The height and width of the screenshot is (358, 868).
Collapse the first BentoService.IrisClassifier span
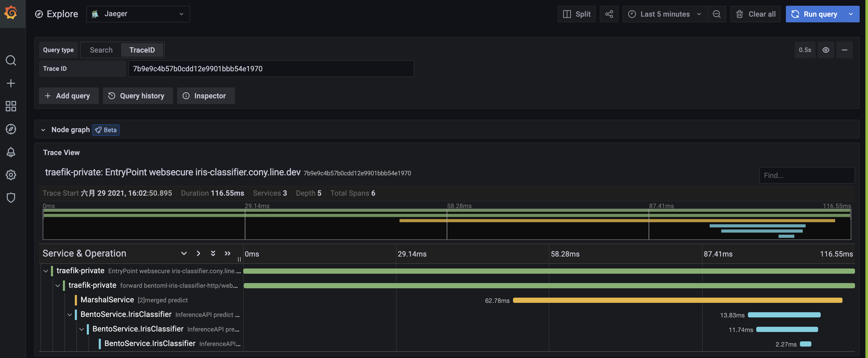click(70, 315)
